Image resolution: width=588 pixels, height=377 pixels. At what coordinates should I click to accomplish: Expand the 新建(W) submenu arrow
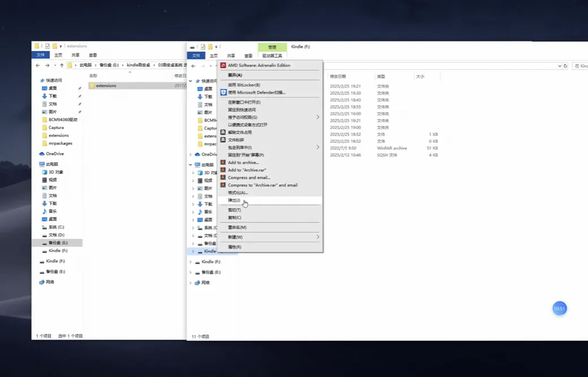pos(318,237)
